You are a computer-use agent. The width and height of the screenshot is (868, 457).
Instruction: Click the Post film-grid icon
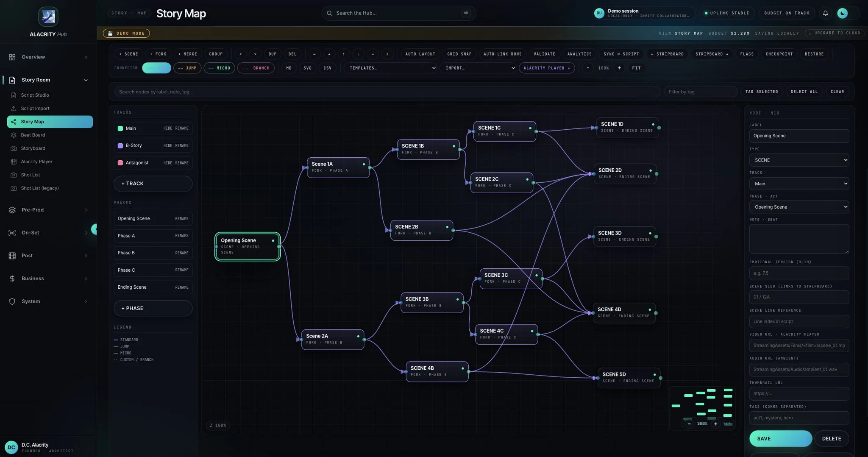12,256
